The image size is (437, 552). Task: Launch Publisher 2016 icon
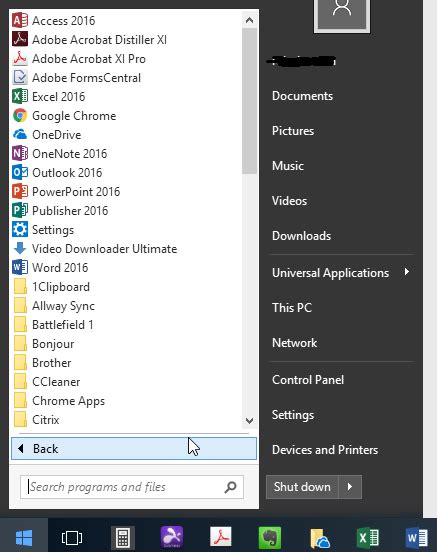coord(20,211)
